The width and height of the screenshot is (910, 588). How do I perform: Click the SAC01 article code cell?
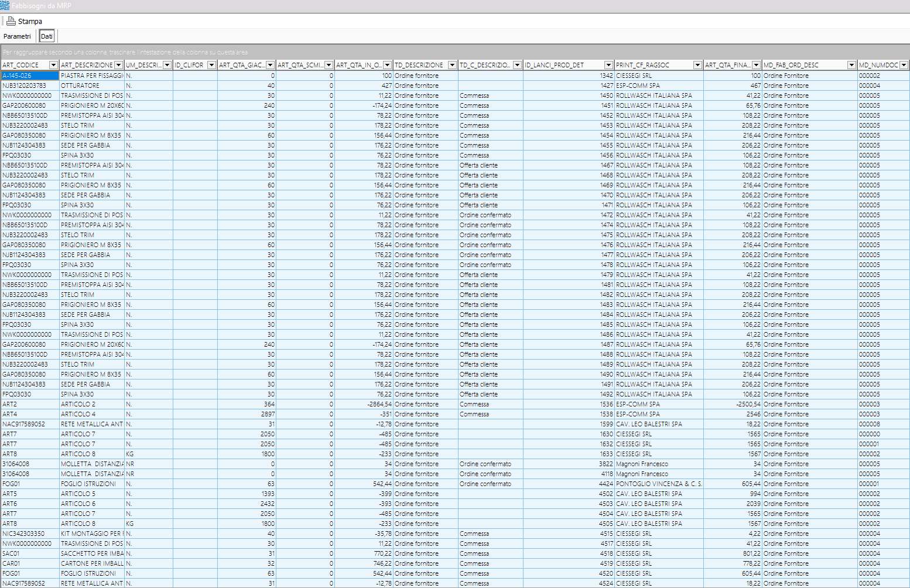(30, 553)
